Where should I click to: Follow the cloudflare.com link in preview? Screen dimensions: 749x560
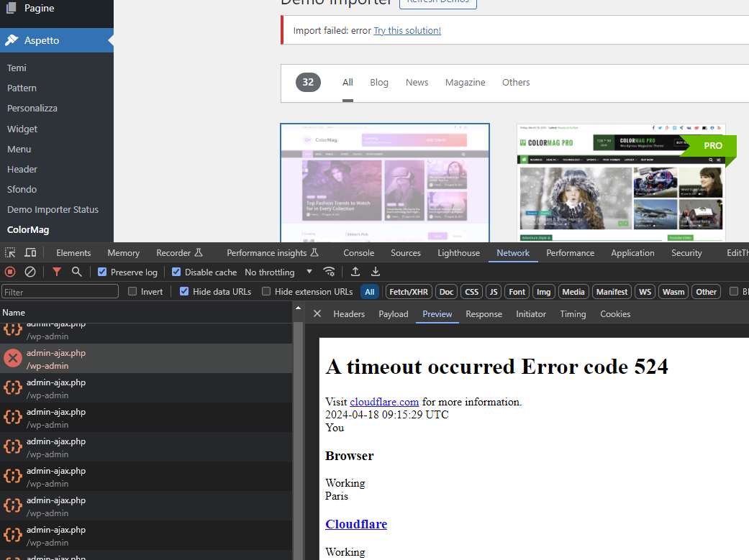384,402
